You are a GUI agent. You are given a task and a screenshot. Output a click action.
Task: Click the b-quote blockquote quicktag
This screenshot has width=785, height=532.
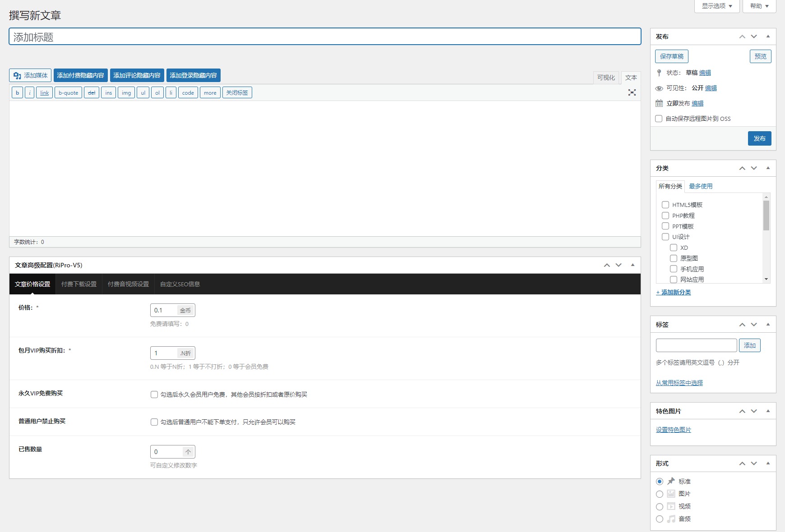[68, 93]
